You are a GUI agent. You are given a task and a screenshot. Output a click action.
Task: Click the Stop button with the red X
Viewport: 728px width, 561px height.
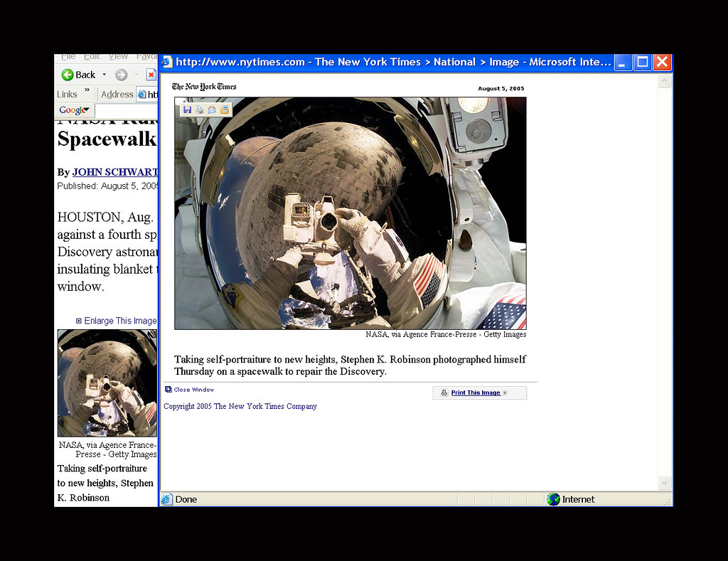click(x=151, y=75)
